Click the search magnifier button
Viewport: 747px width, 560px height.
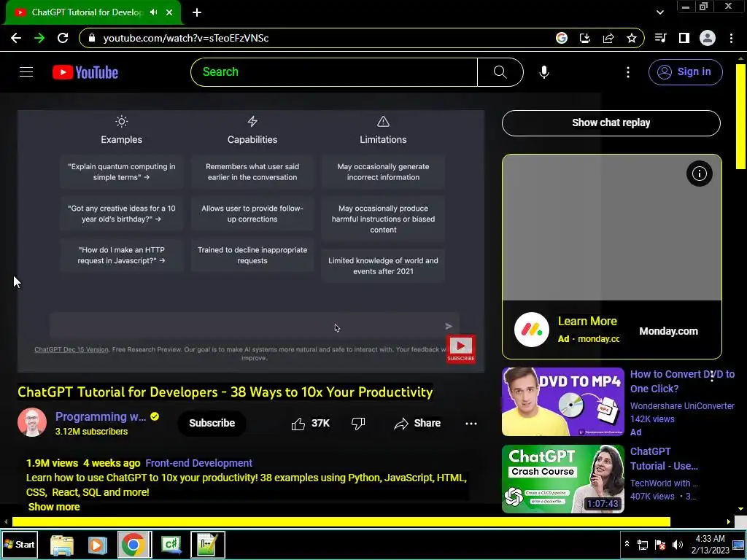[500, 72]
